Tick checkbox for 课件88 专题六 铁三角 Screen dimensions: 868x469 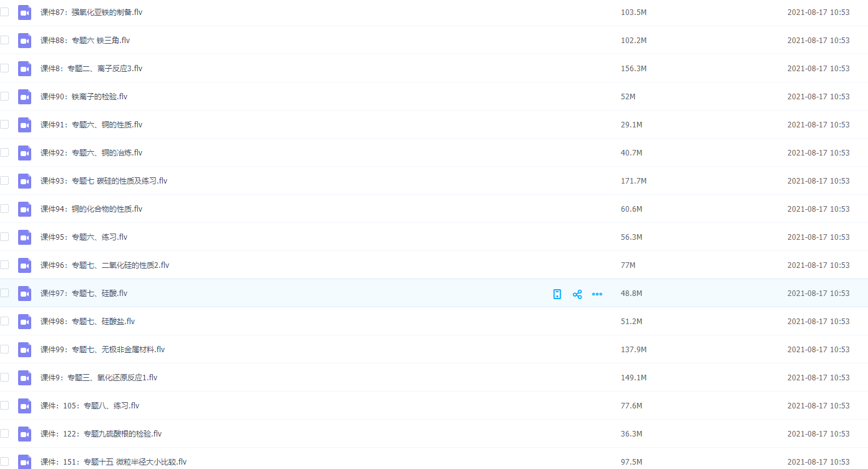click(x=4, y=40)
